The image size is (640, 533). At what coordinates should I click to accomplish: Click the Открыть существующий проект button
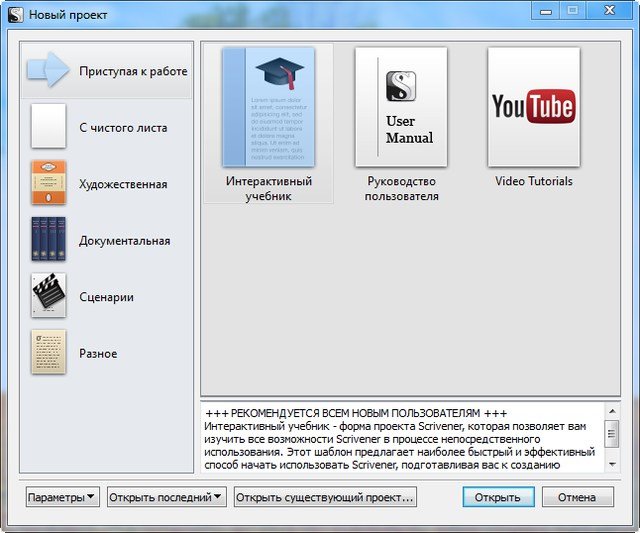tap(325, 497)
